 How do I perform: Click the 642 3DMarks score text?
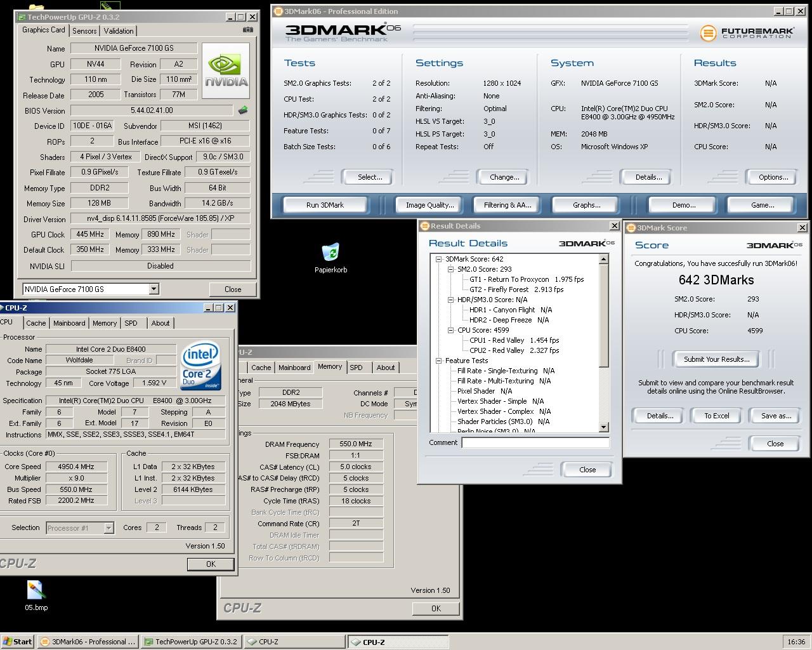(716, 280)
